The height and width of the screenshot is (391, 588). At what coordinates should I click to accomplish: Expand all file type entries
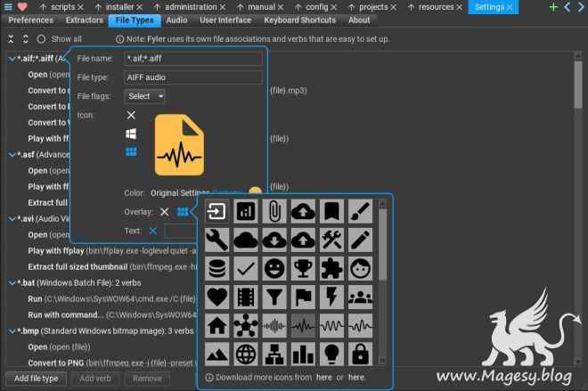[26, 39]
